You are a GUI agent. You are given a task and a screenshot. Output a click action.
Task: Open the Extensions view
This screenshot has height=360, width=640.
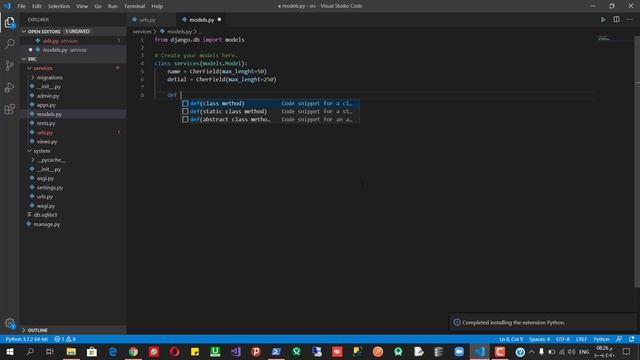9,109
